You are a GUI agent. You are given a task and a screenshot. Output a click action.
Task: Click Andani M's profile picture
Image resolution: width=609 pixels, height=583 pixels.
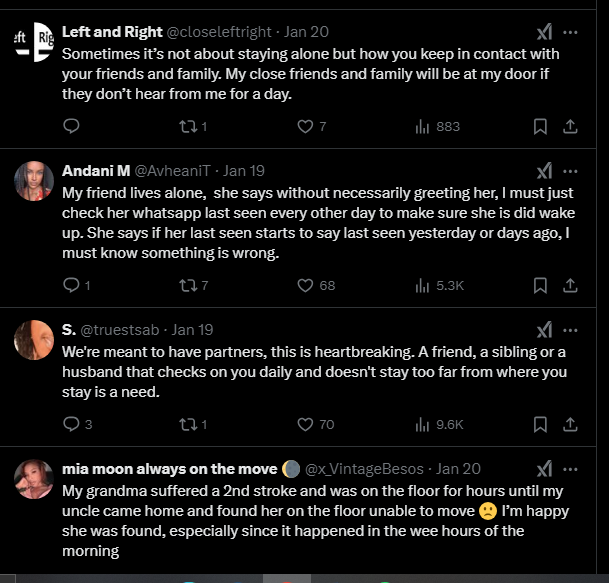[34, 180]
